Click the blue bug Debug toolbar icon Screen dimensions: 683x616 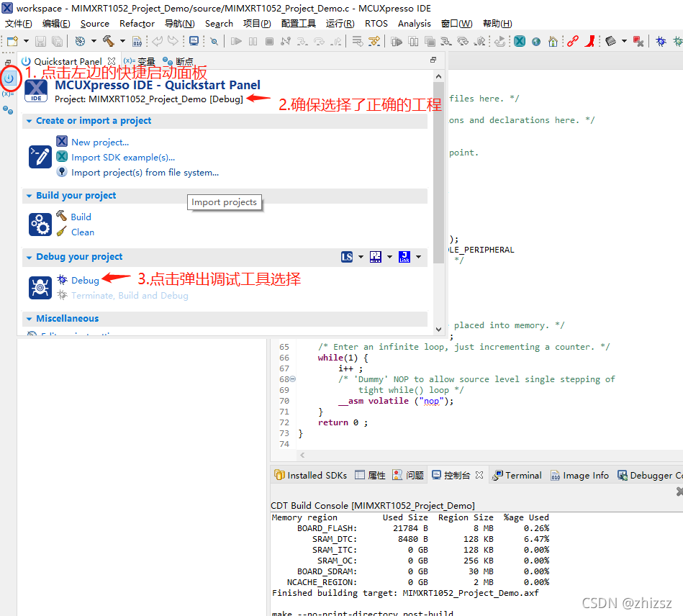tap(661, 42)
